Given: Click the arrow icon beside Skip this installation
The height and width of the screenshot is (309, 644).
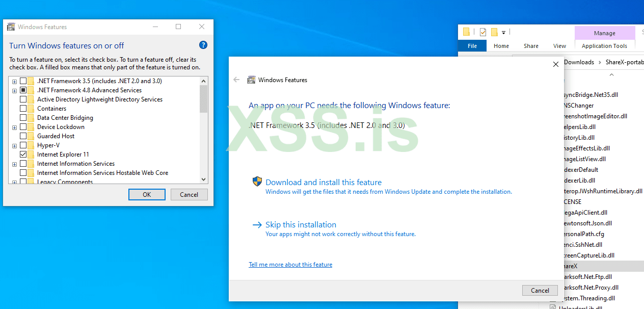Looking at the screenshot, I should tap(257, 224).
